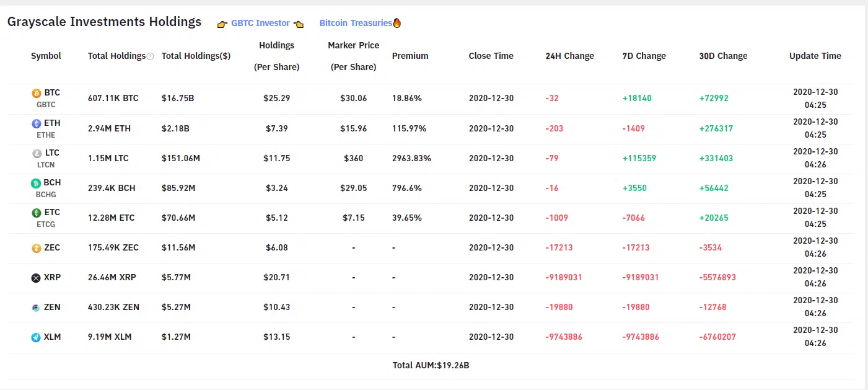Viewport: 868px width, 390px height.
Task: Click the Bitcoin Cash BCH icon
Action: 36,183
